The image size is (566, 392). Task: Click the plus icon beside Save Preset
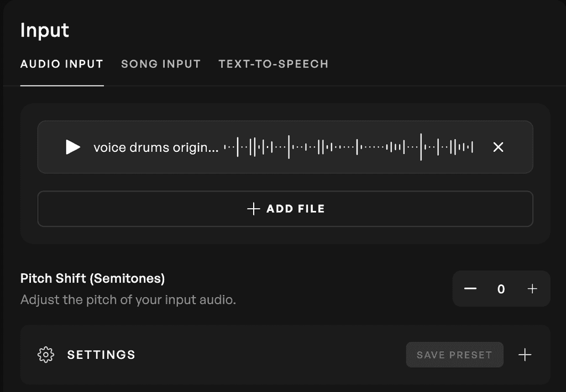click(x=525, y=355)
